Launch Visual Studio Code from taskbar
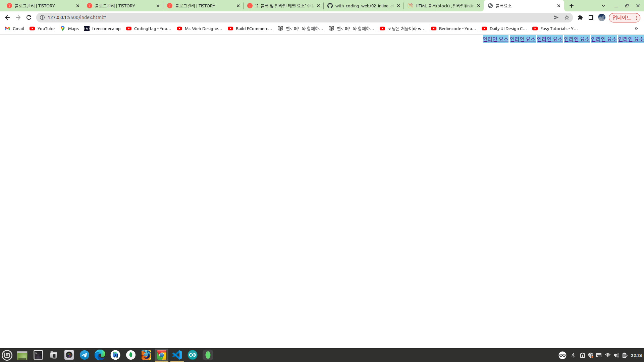644x362 pixels. coord(177,355)
